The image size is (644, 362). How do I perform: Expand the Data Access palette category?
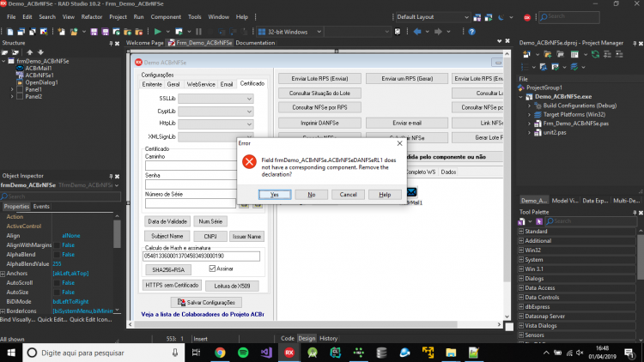521,288
